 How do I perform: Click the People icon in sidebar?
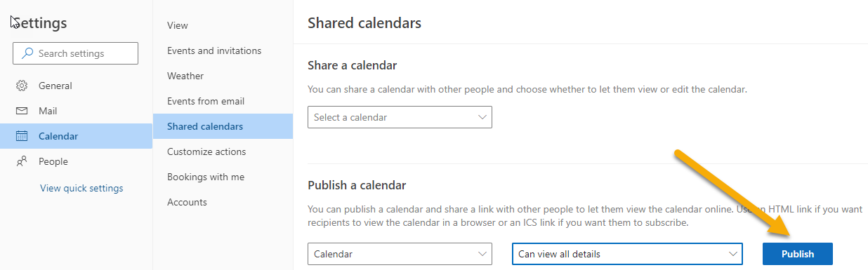tap(22, 161)
